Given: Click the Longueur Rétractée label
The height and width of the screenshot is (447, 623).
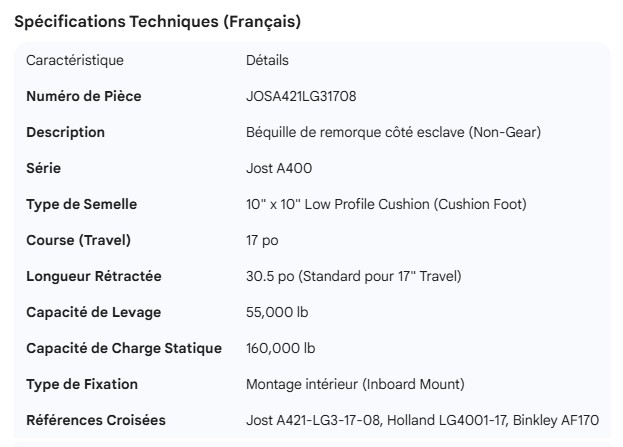Looking at the screenshot, I should [94, 276].
